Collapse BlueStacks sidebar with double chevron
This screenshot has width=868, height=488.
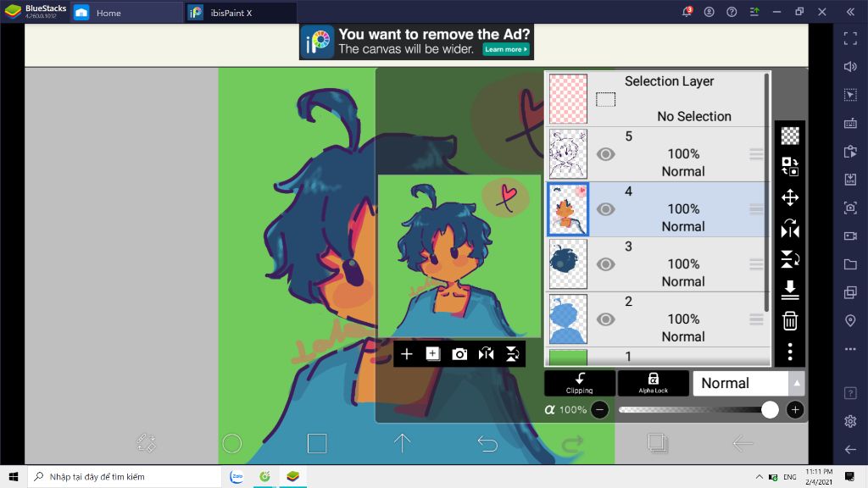(x=850, y=12)
